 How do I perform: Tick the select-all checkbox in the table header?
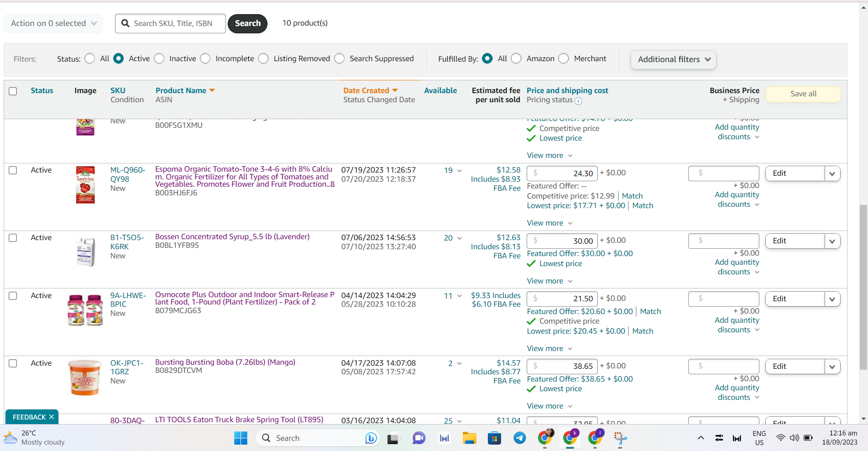pos(13,91)
